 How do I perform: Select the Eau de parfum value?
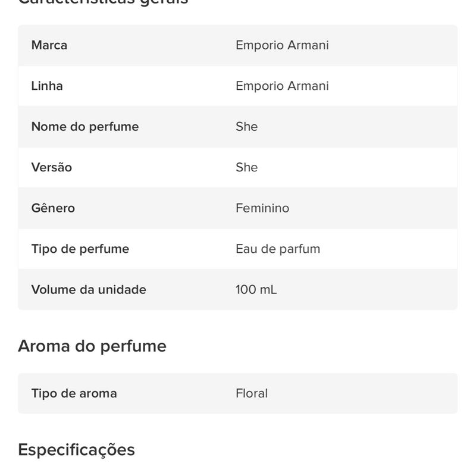tap(278, 249)
